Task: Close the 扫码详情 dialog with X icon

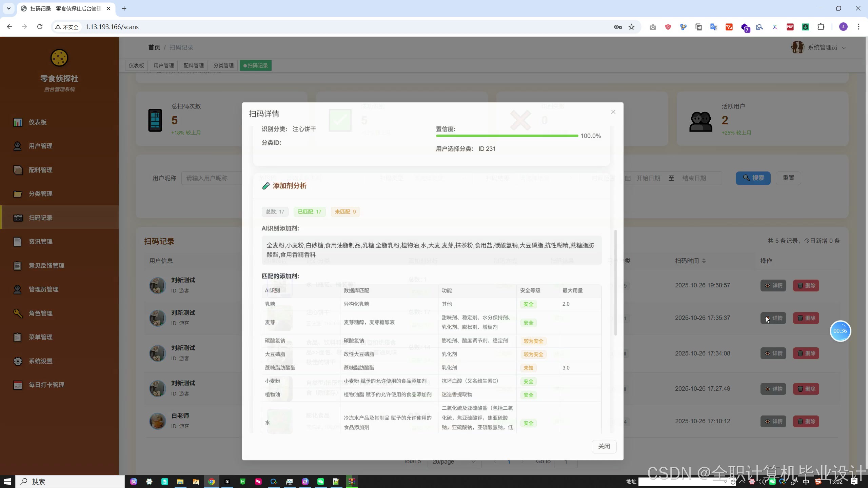Action: coord(613,112)
